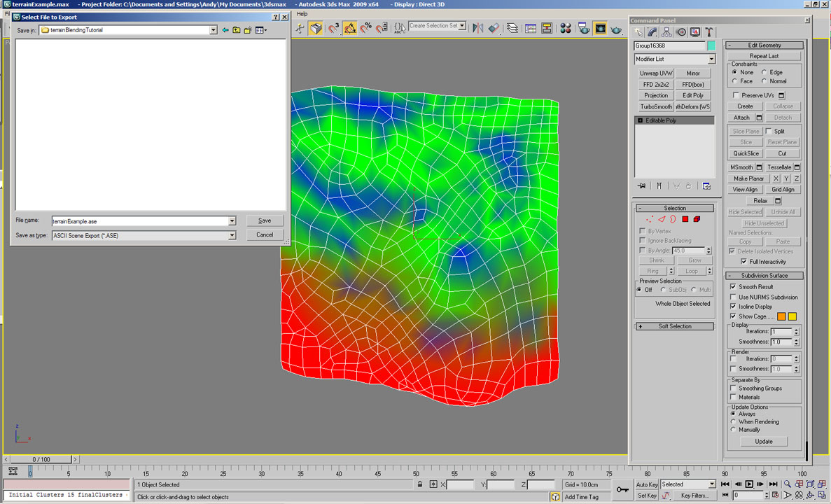Select the Edge constraint radio button
Screen dimensions: 831x504
point(764,72)
